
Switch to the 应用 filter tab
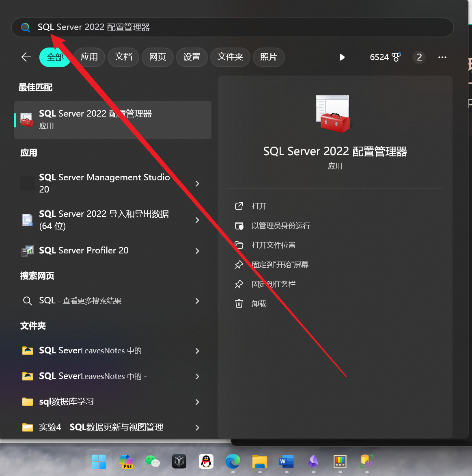89,57
